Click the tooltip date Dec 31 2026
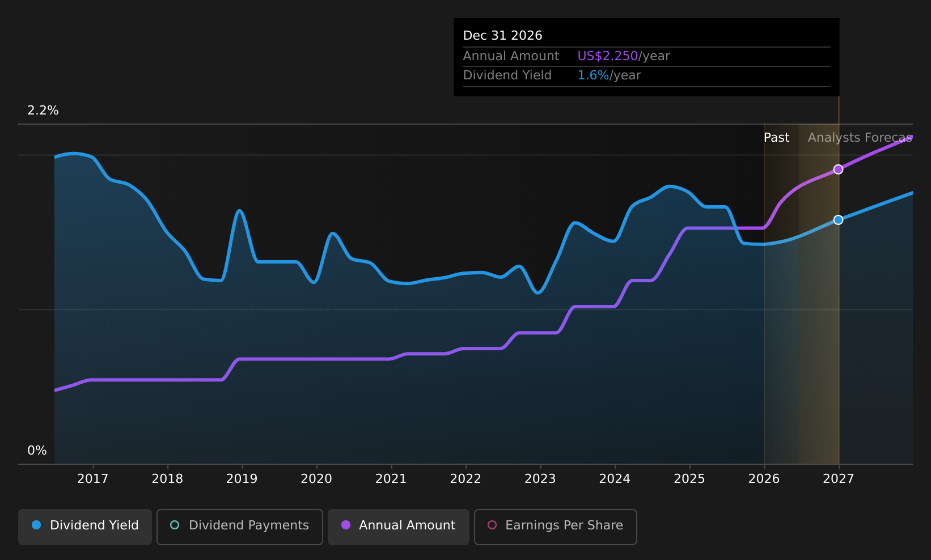The height and width of the screenshot is (560, 931). (x=503, y=36)
